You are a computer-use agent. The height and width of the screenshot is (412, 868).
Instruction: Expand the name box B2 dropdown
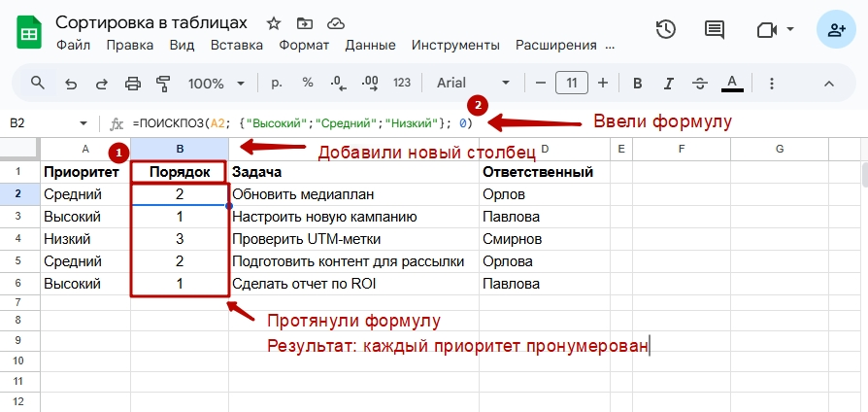pos(83,123)
